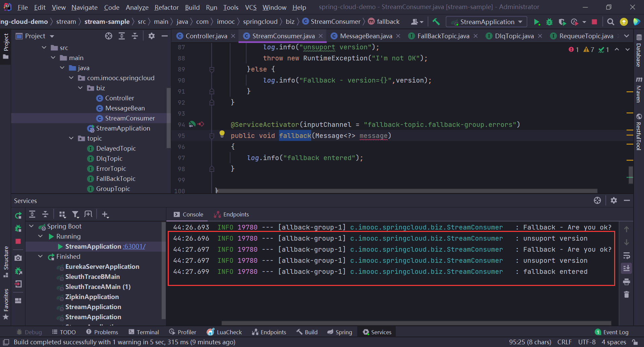Build project using the hammer icon
The width and height of the screenshot is (644, 347).
436,22
